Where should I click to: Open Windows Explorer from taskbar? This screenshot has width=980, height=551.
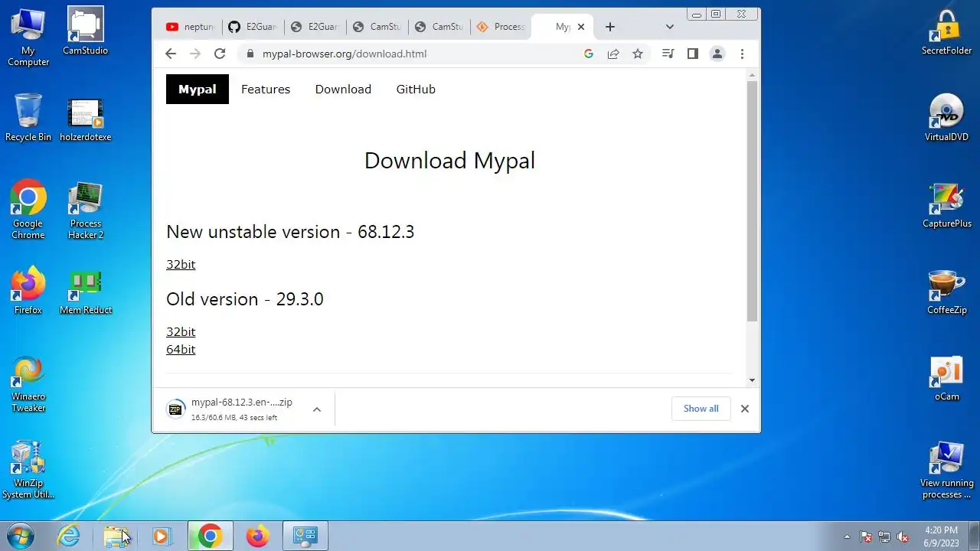pos(116,536)
